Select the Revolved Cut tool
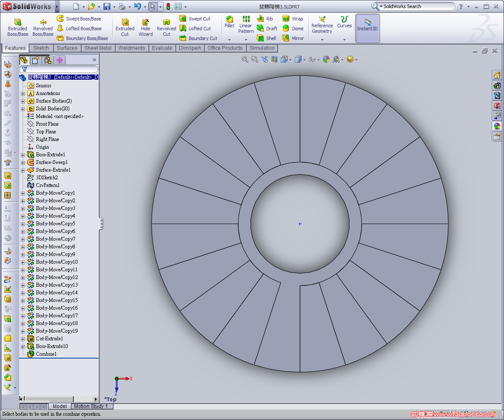Screen dimensions: 504x420 [166, 28]
